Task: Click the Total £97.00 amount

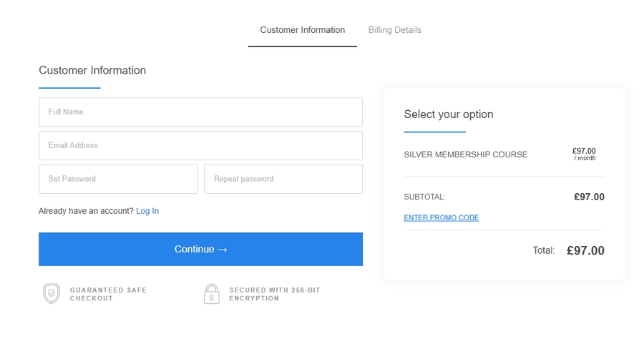Action: click(x=585, y=251)
